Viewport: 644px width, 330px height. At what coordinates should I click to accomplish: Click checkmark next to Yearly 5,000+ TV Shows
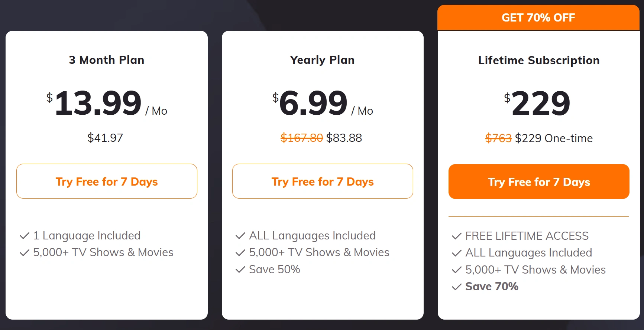(x=240, y=253)
